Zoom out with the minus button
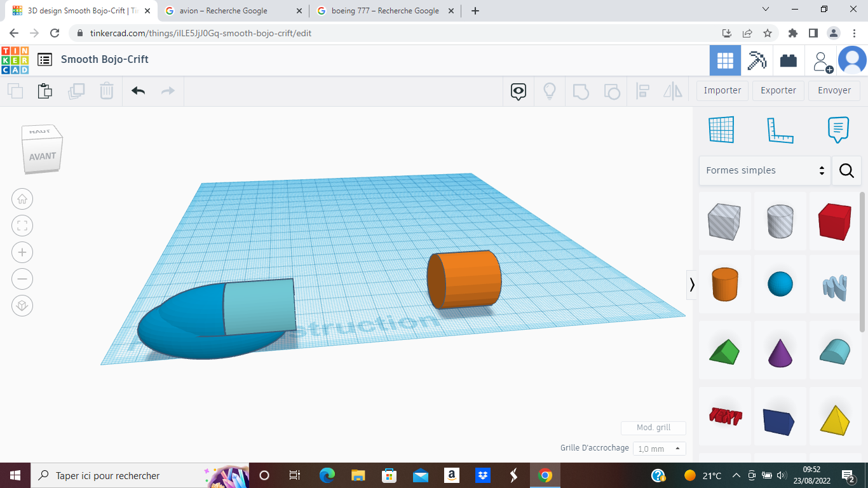 click(22, 279)
